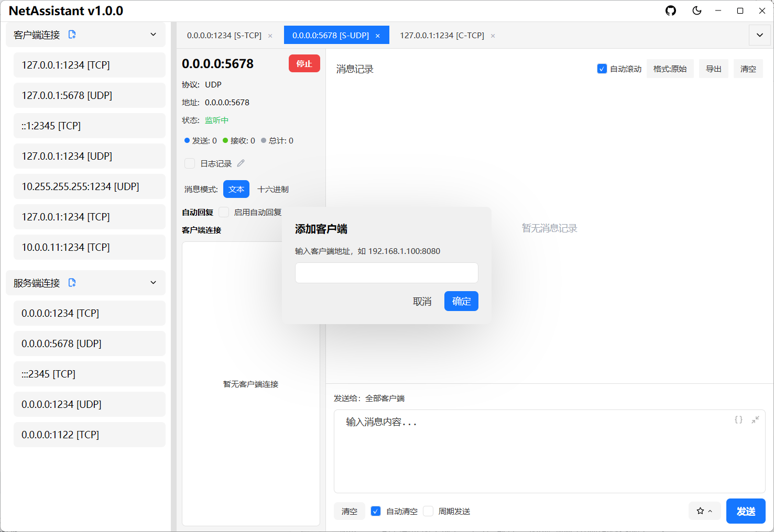The width and height of the screenshot is (774, 532).
Task: Close the 0.0.0.0:1234 [S-TCP] tab
Action: pos(270,36)
